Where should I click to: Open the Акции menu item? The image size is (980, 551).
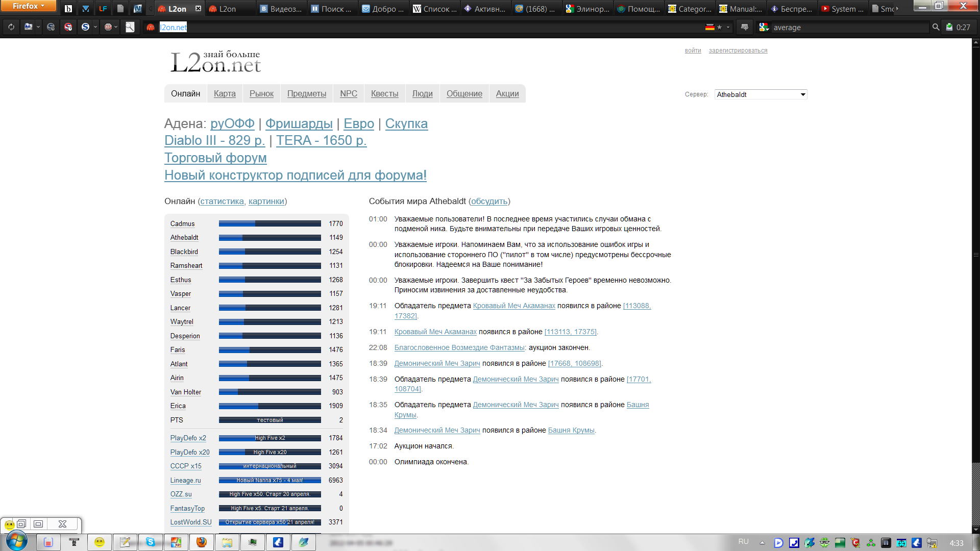click(x=507, y=93)
